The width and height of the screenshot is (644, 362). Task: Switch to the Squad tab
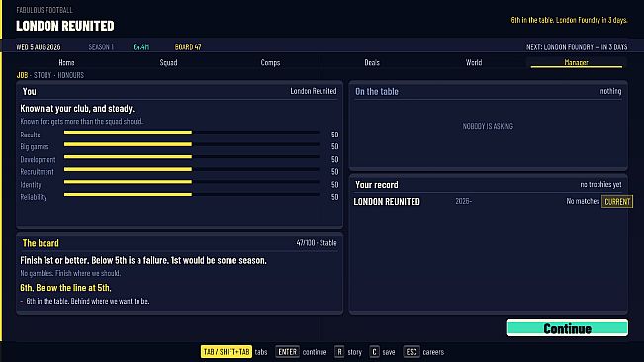[168, 62]
